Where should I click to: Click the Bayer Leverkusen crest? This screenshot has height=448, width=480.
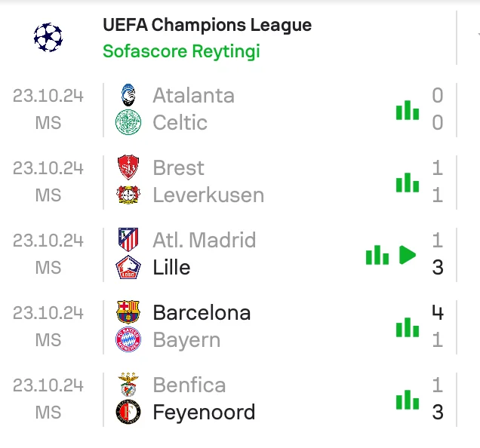[128, 195]
